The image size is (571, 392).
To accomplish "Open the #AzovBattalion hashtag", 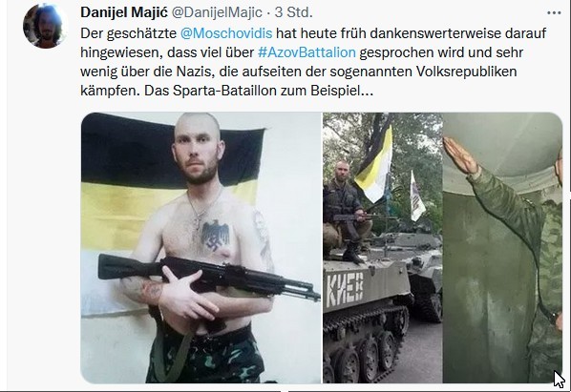I will coord(307,52).
